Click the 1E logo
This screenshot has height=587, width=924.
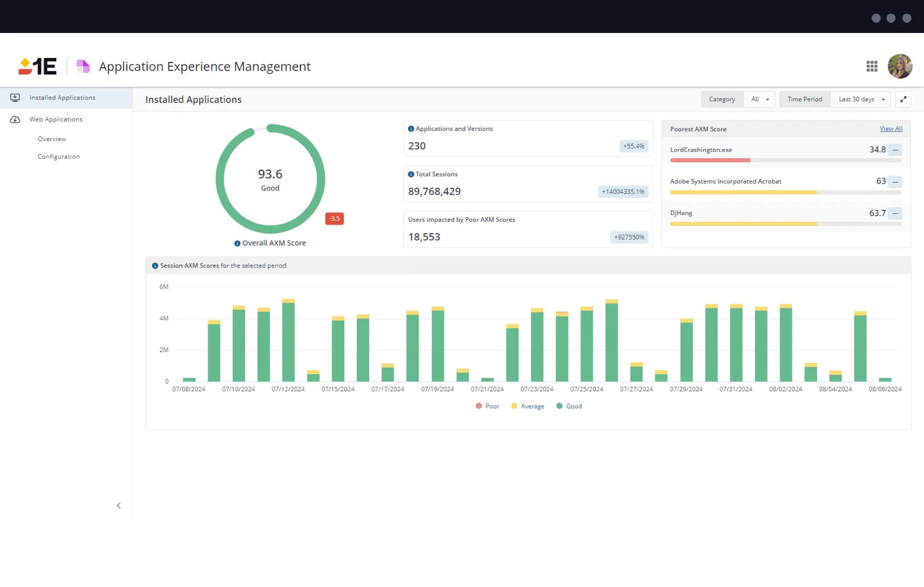(38, 67)
